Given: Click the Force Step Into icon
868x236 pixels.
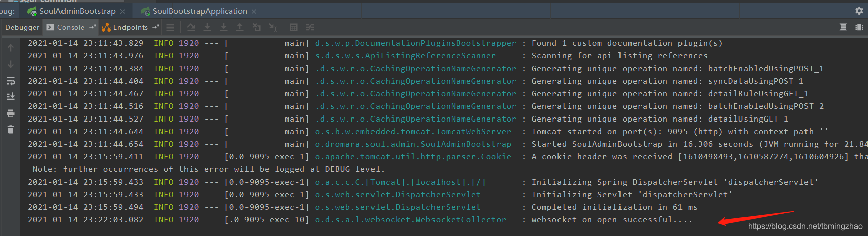Looking at the screenshot, I should coord(224,27).
